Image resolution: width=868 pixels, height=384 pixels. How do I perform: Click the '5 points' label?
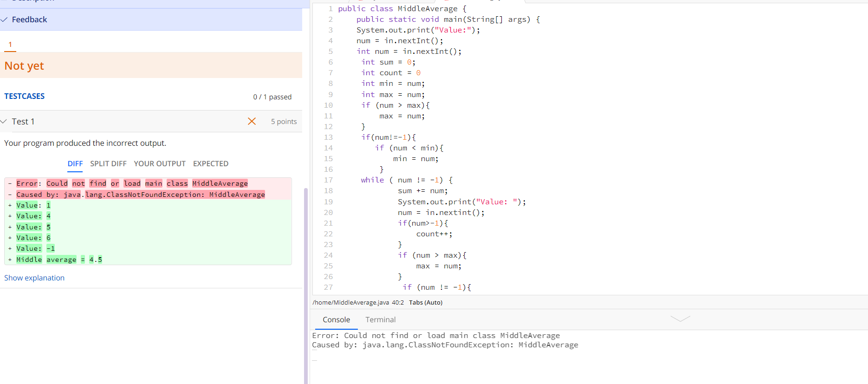pyautogui.click(x=284, y=121)
